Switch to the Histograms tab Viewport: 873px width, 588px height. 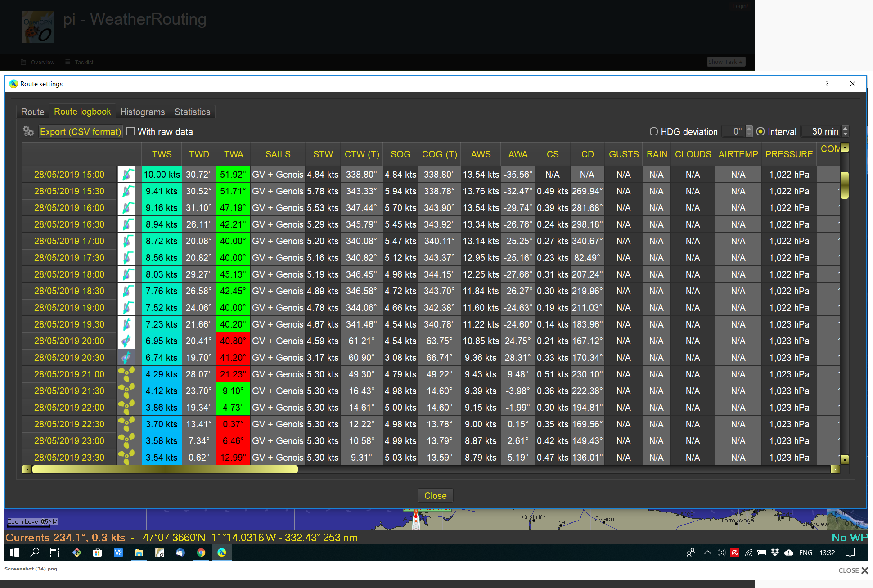point(142,112)
